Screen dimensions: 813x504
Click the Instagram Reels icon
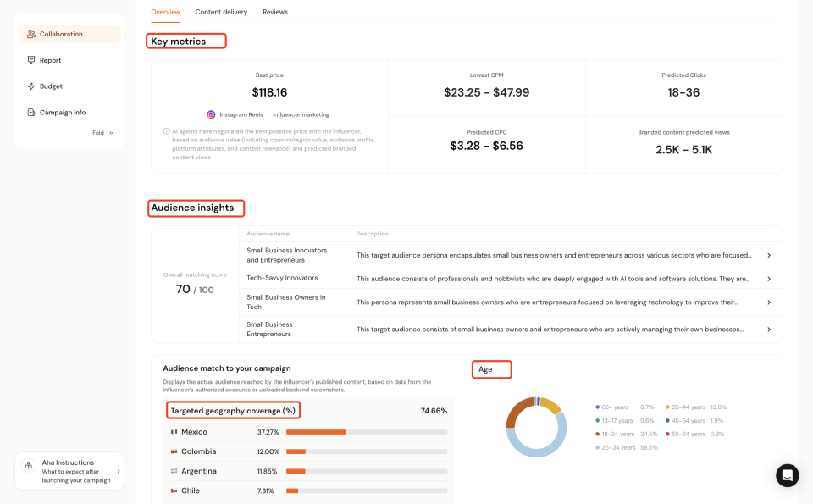click(211, 114)
